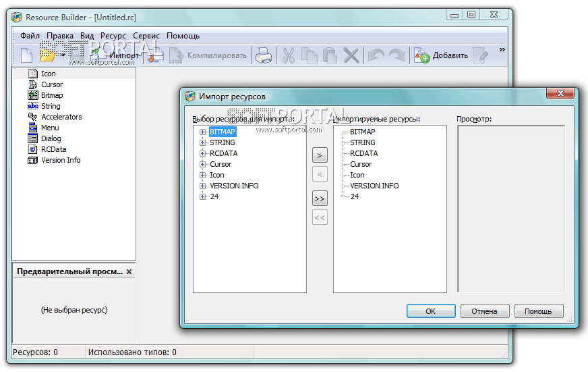Click the Просмотр preview area in dialog
This screenshot has width=588, height=372.
point(511,209)
